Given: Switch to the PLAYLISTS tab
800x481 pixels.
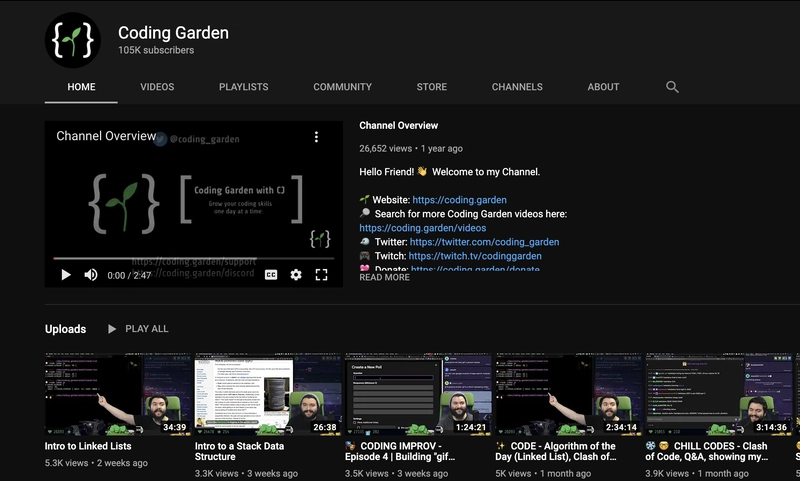Looking at the screenshot, I should (x=243, y=87).
